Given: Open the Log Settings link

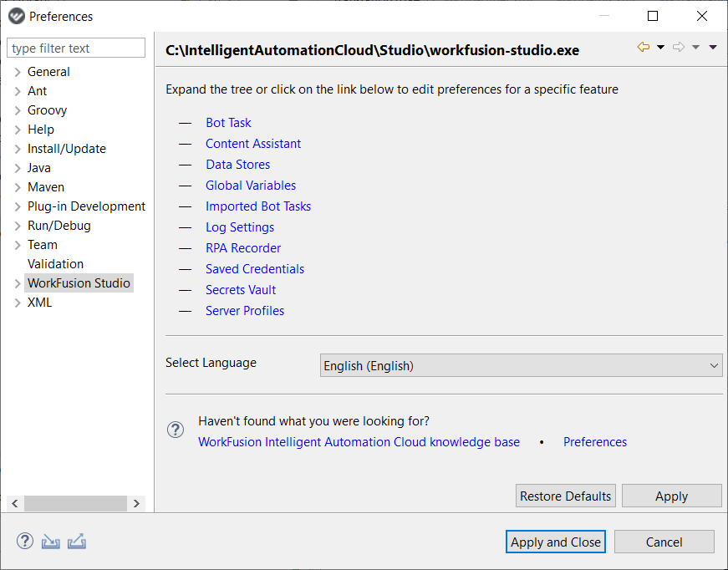Looking at the screenshot, I should pyautogui.click(x=240, y=227).
